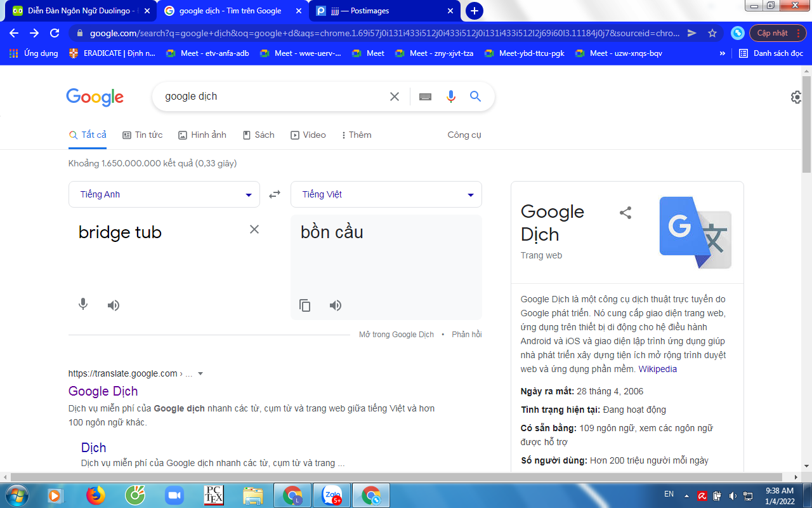Click Mở trong Google Dịch link

(x=396, y=334)
